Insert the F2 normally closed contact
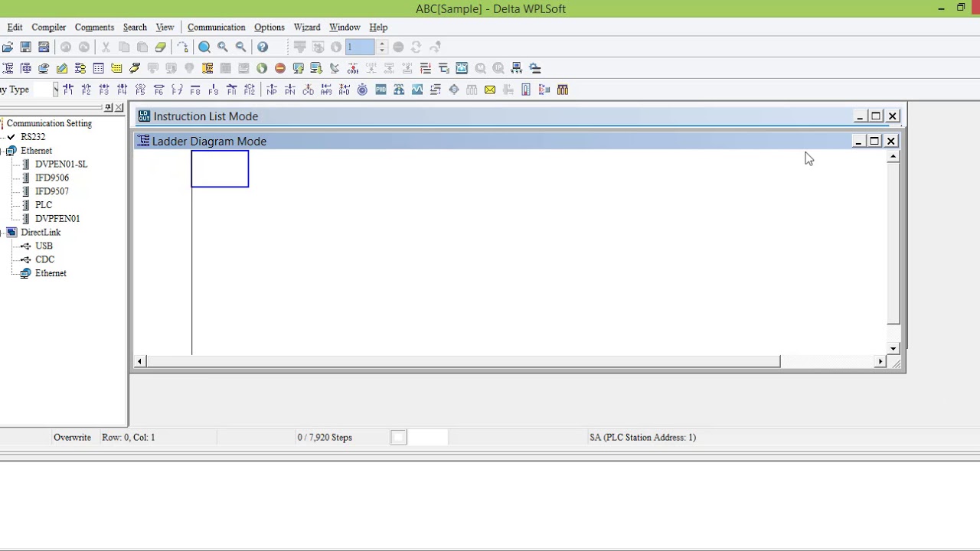This screenshot has width=980, height=551. point(86,90)
